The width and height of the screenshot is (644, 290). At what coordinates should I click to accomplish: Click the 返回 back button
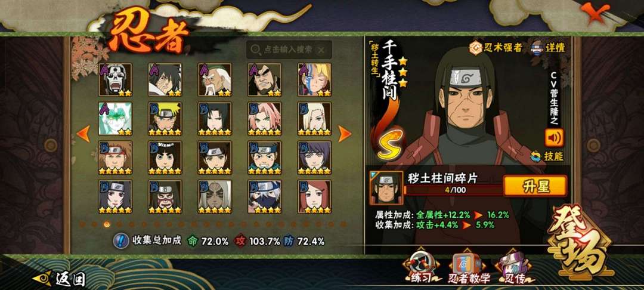[x=58, y=279]
